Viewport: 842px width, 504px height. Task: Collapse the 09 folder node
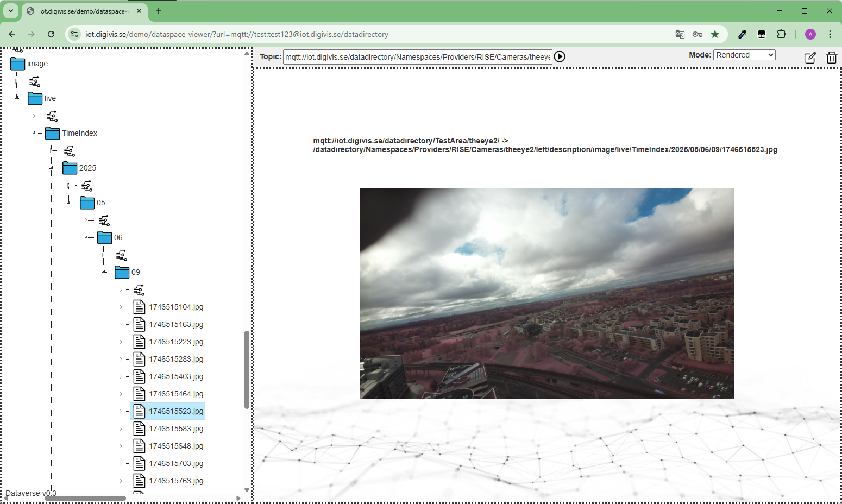coord(104,272)
